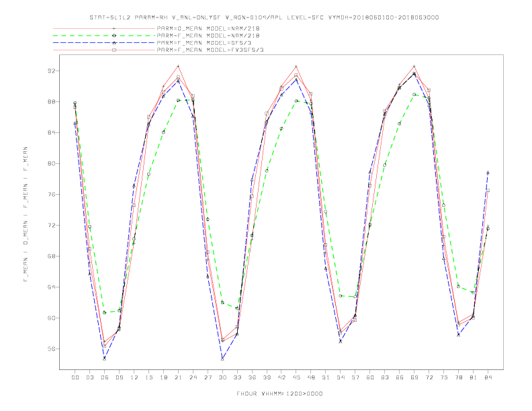Viewport: 532px width, 411px height.
Task: Click green NAM circle data point at hour 06
Action: coord(105,313)
